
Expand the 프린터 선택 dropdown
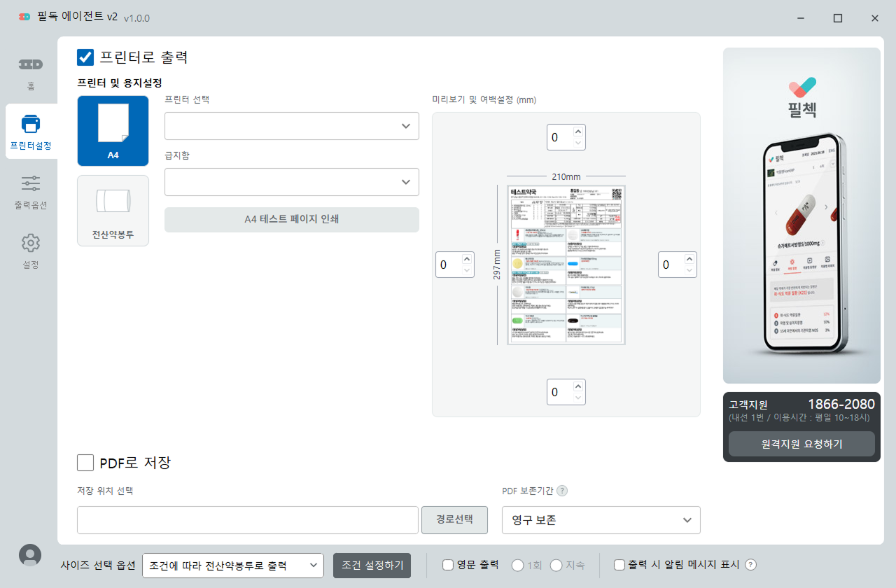291,126
